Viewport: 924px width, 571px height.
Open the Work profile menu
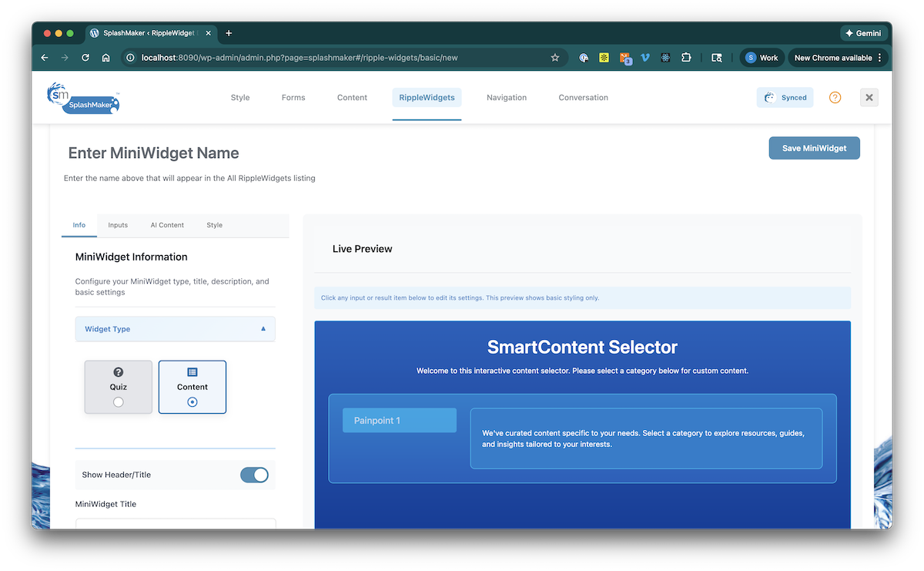click(x=761, y=58)
